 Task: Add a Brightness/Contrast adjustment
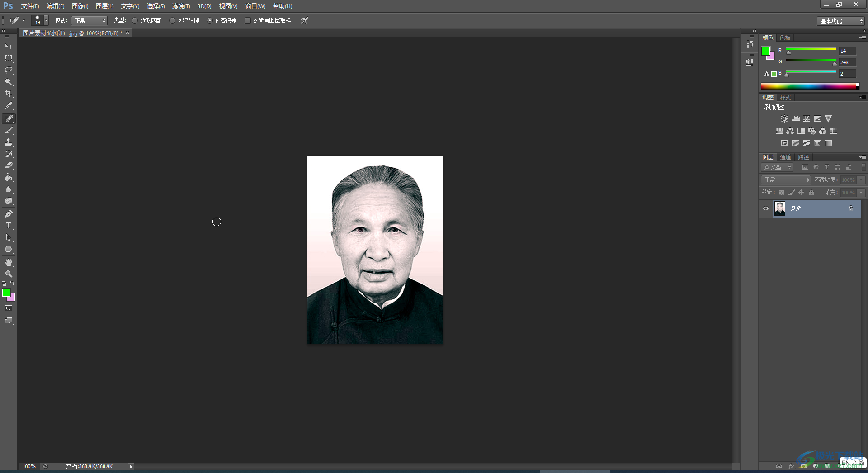pyautogui.click(x=784, y=119)
